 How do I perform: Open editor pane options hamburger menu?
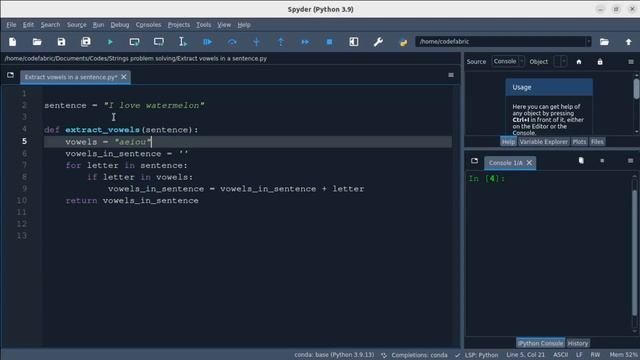click(x=451, y=75)
